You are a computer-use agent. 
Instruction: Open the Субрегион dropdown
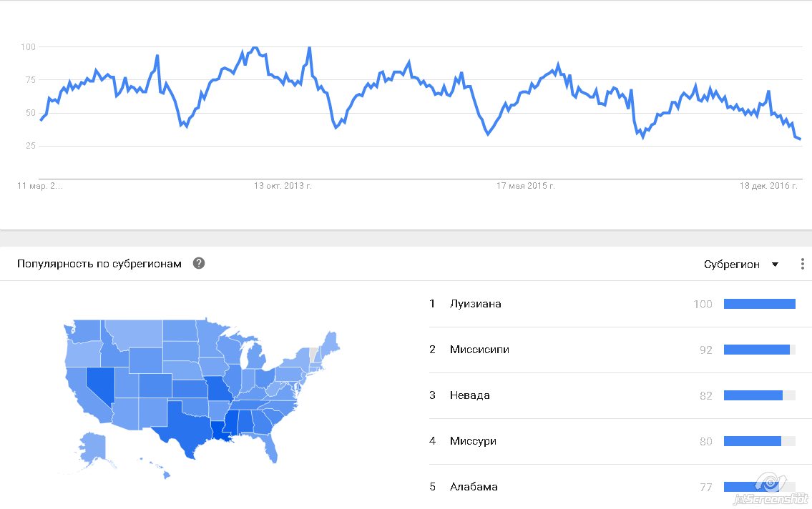(x=740, y=265)
